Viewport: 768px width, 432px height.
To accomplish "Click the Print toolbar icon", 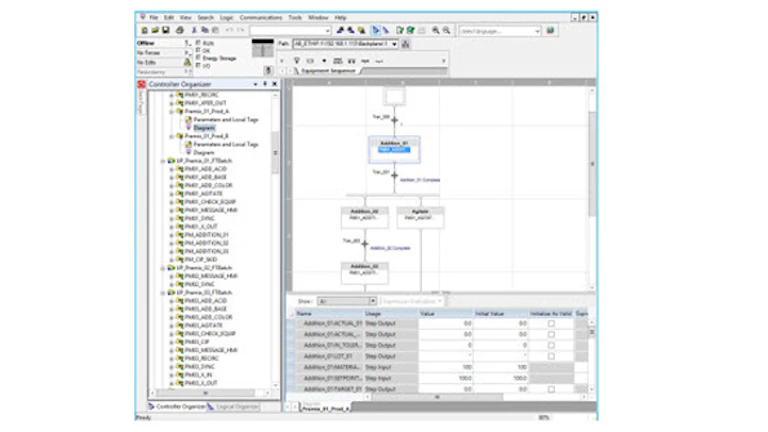I will 180,30.
